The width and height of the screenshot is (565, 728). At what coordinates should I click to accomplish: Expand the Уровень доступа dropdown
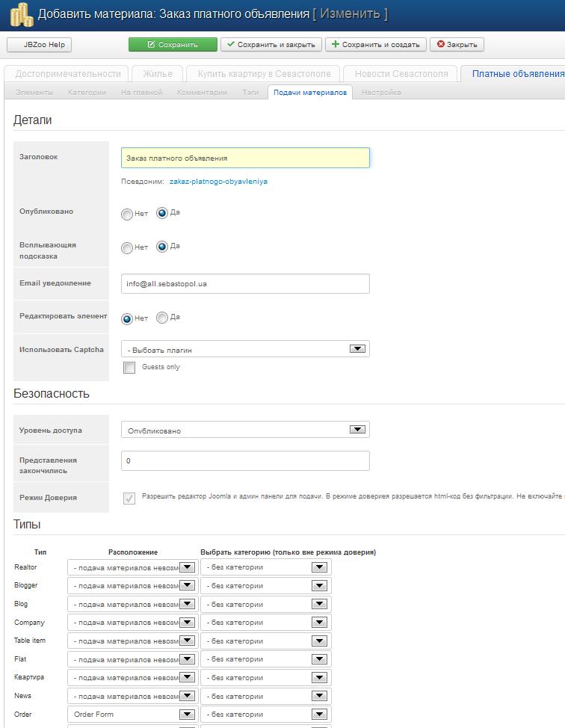click(244, 430)
